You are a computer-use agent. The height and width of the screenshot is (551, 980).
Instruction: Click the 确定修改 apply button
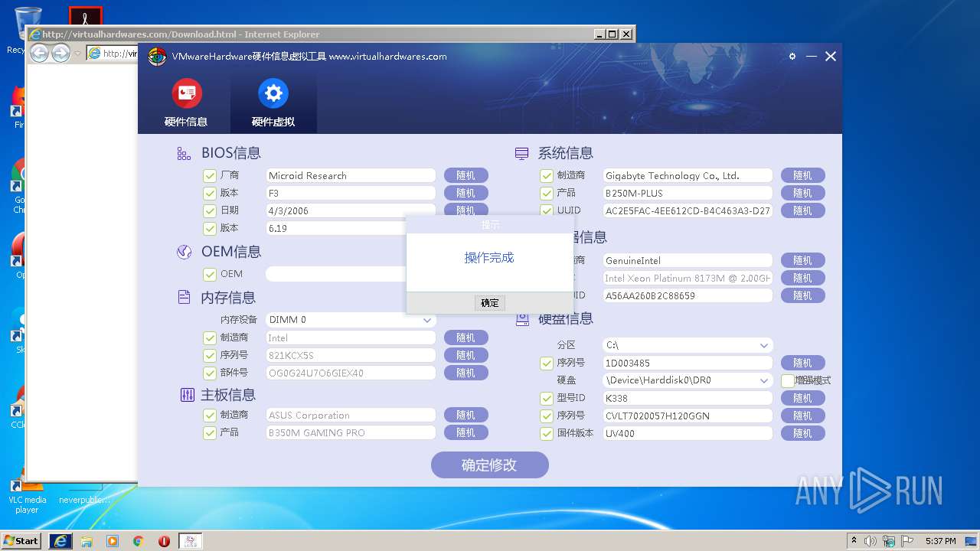point(490,465)
